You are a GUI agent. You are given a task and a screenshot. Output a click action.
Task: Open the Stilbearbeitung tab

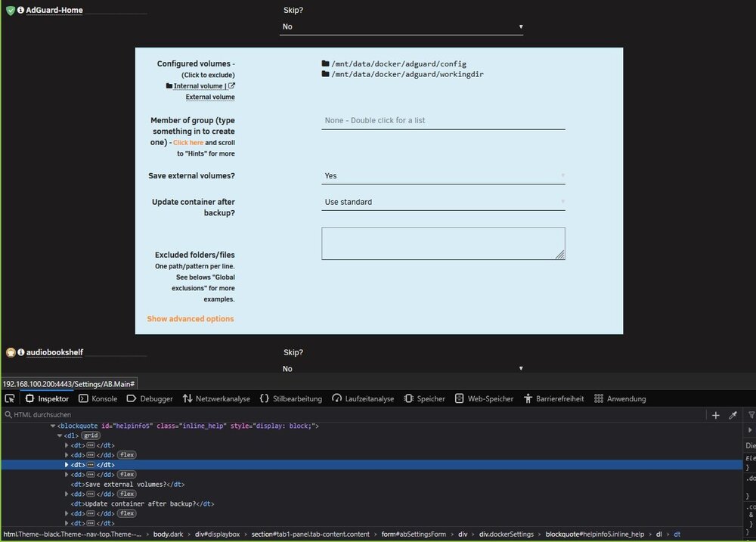(x=291, y=399)
